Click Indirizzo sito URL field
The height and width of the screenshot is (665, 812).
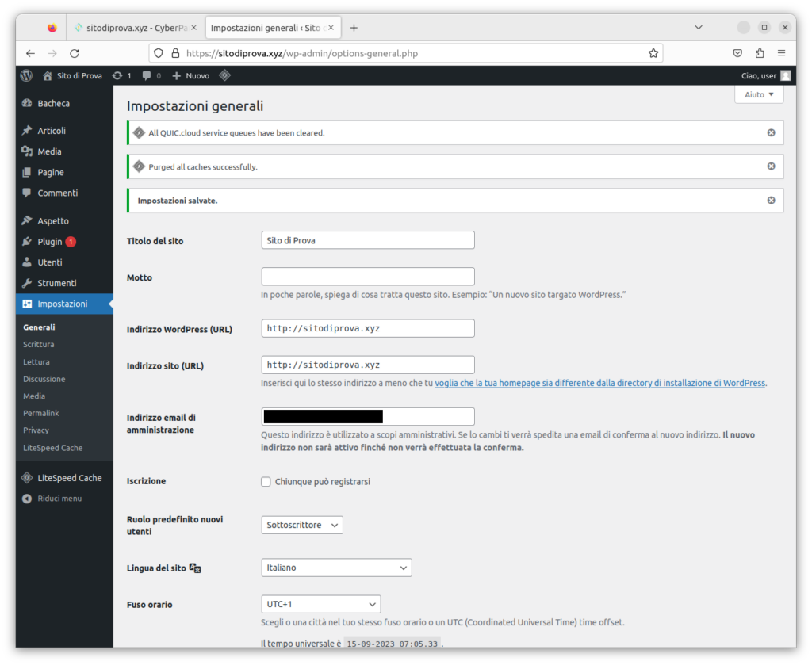click(x=368, y=365)
